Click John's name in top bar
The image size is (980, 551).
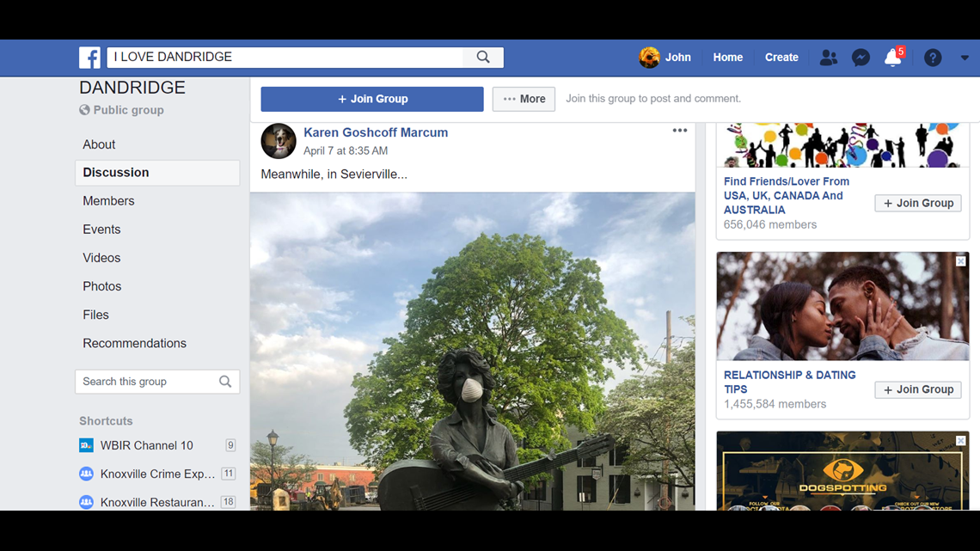coord(677,57)
